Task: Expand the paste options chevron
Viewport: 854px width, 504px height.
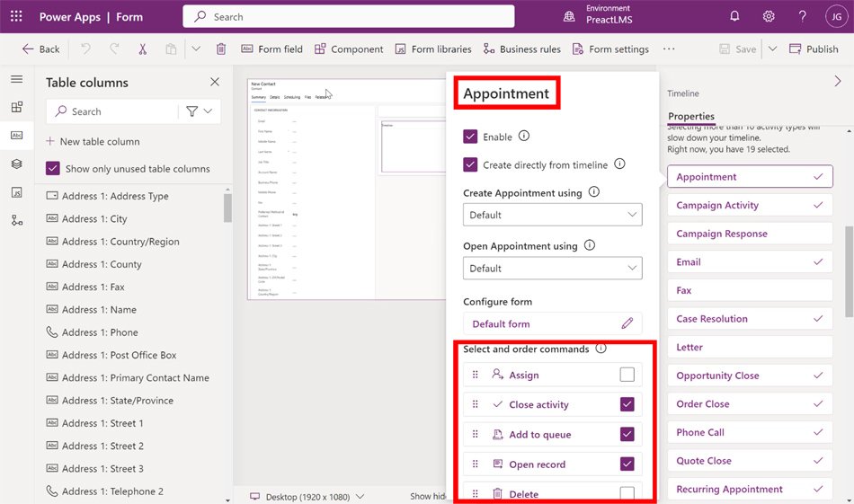Action: 196,49
